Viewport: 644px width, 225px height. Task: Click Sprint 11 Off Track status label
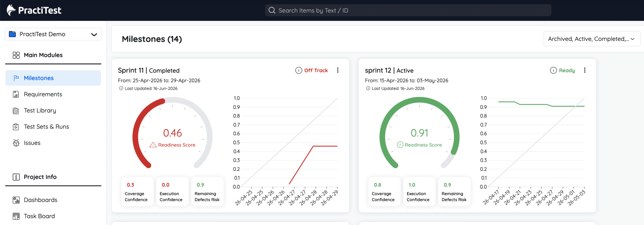(316, 70)
